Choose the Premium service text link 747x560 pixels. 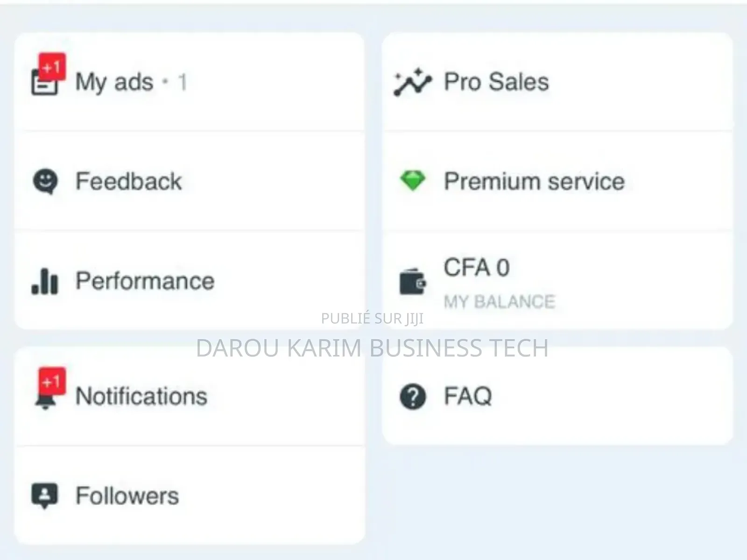(534, 181)
